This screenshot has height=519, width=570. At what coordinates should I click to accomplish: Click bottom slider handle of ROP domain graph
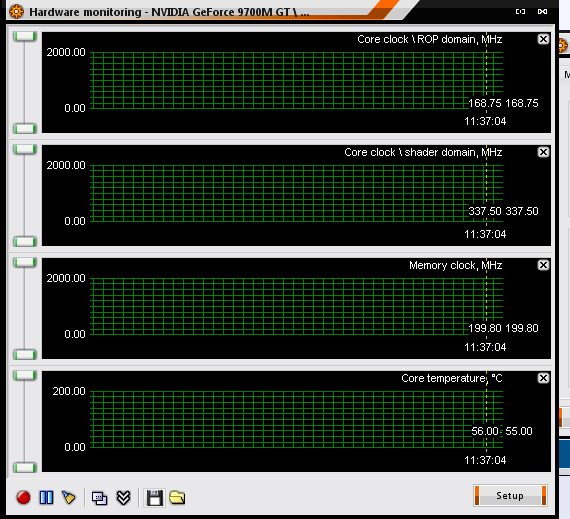(x=25, y=128)
